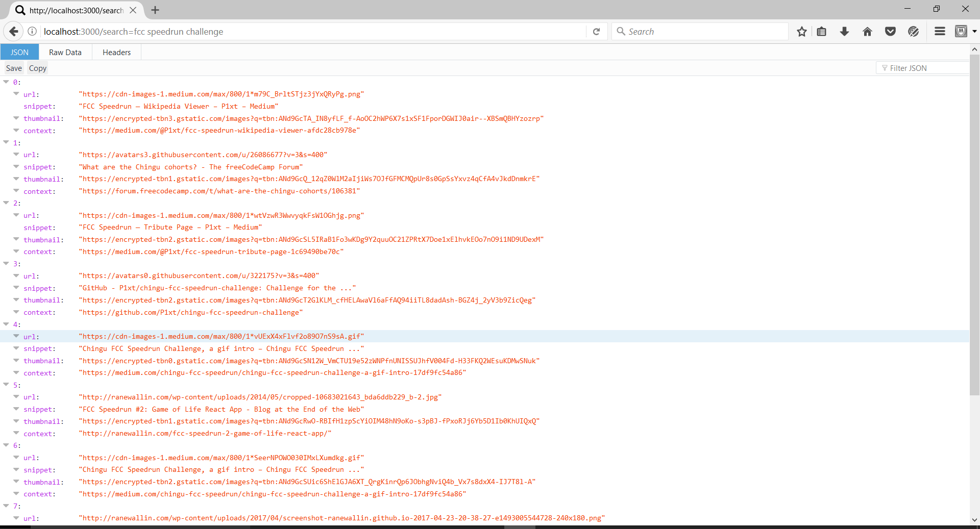Image resolution: width=980 pixels, height=529 pixels.
Task: Select the Wikipedia Viewer snippet text
Action: pyautogui.click(x=179, y=106)
